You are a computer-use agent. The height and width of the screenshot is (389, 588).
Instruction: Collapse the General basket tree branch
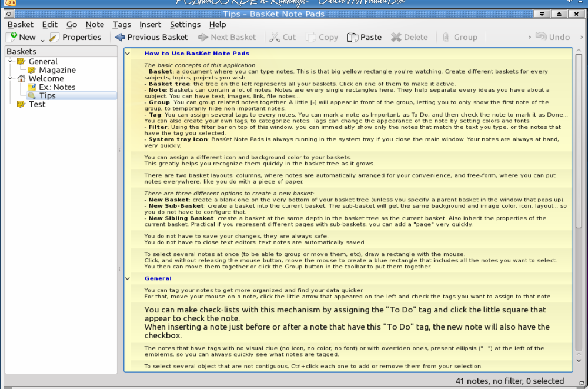tap(11, 61)
